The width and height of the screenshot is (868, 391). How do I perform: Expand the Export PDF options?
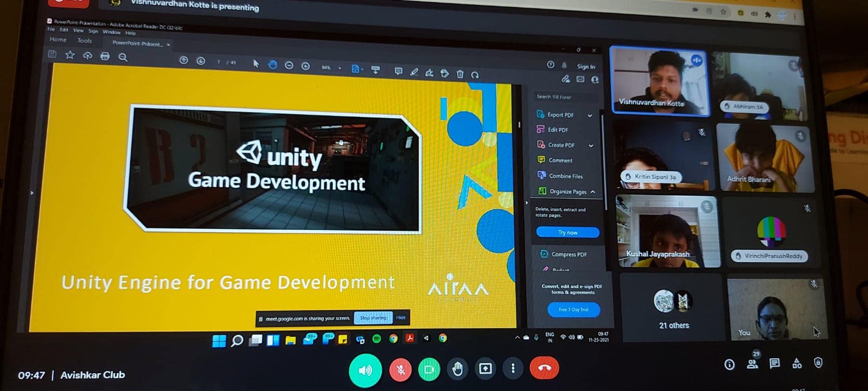(590, 116)
